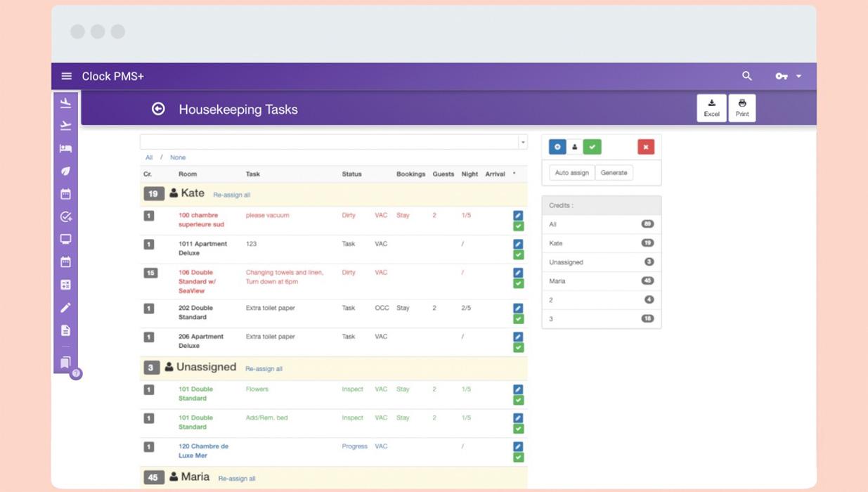The image size is (868, 492).
Task: Edit the '120 Chambre de Luxe Mer' task
Action: pyautogui.click(x=518, y=446)
